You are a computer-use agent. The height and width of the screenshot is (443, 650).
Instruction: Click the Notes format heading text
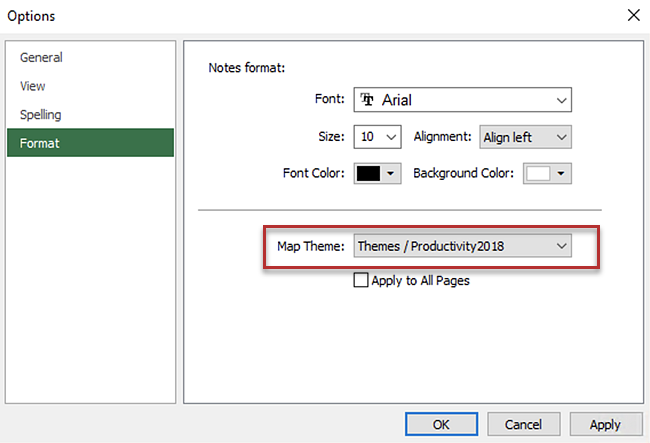(247, 68)
